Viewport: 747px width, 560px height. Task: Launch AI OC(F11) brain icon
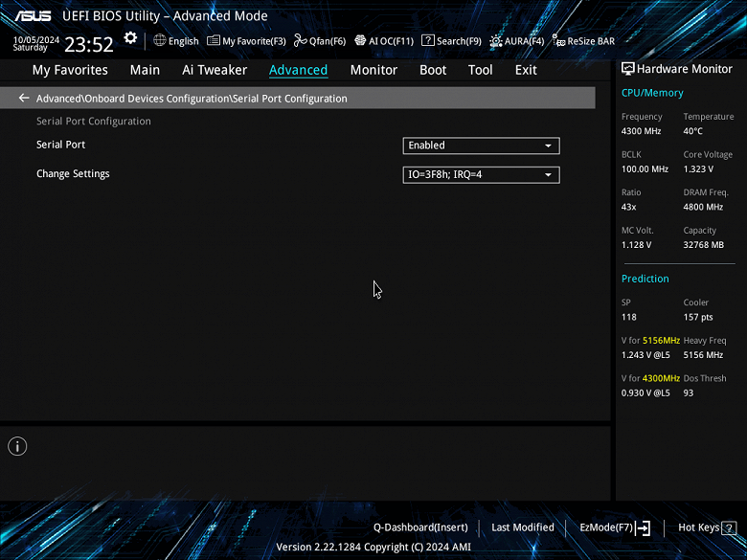360,40
